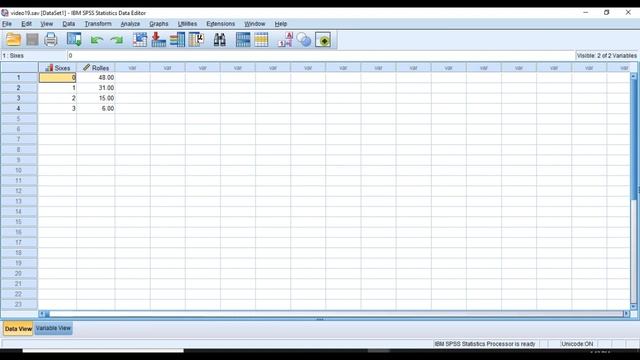Select the Sixes cell in row 2
Image resolution: width=640 pixels, height=360 pixels.
tap(58, 88)
